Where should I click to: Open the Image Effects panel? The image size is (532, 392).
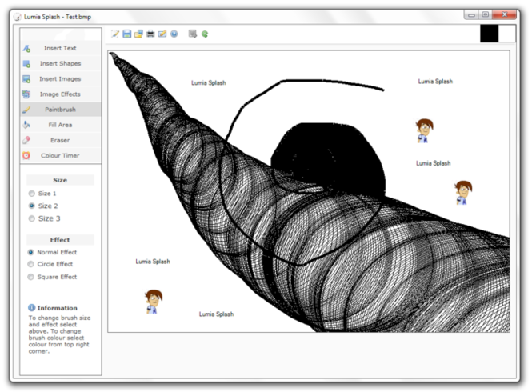60,94
